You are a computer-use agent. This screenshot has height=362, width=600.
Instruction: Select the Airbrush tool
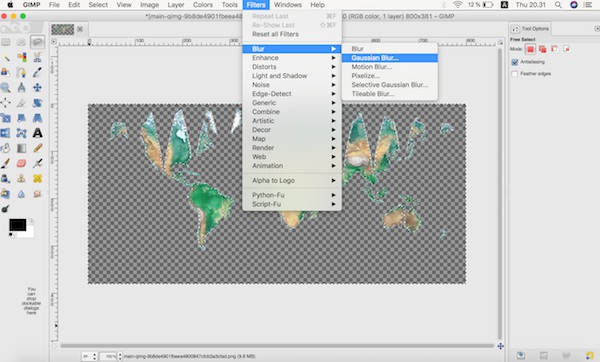38,163
